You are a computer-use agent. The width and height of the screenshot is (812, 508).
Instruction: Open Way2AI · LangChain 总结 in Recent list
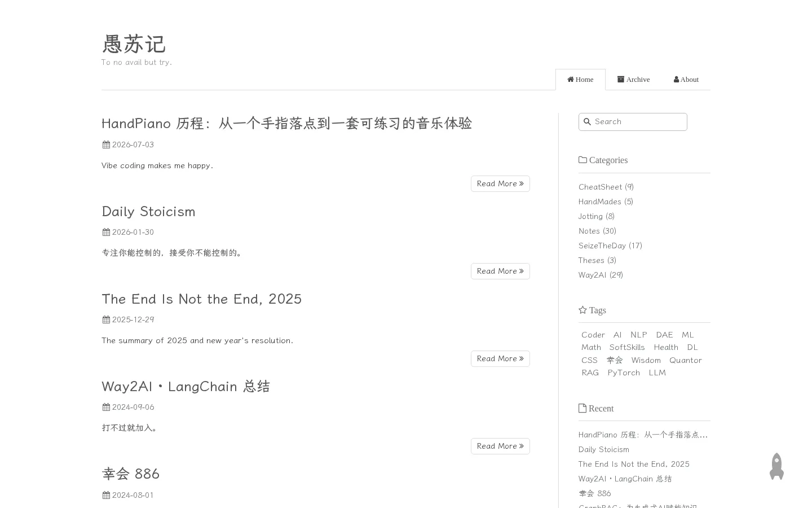(625, 479)
